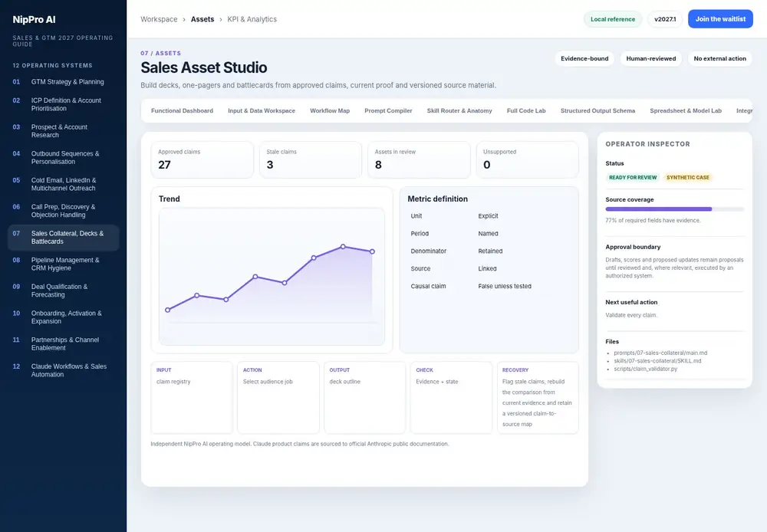The height and width of the screenshot is (532, 767).
Task: Click the Source 'Linked' value
Action: tap(487, 268)
